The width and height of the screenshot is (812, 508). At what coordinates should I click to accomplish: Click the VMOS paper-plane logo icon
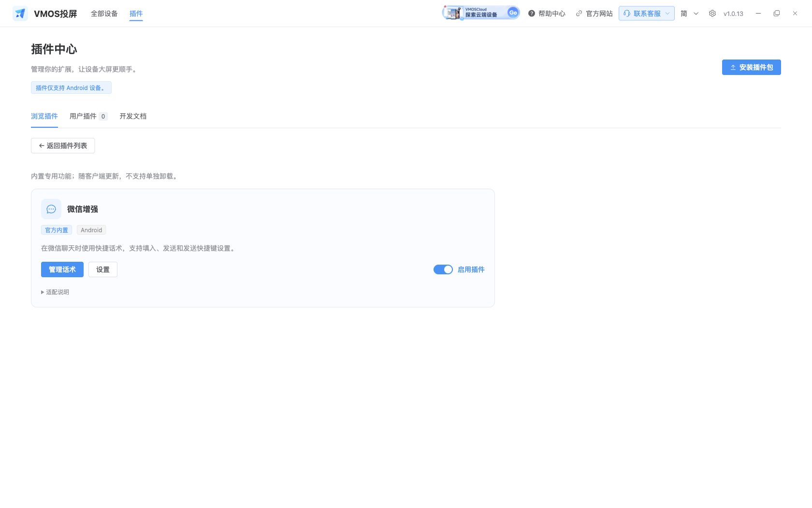pyautogui.click(x=20, y=14)
